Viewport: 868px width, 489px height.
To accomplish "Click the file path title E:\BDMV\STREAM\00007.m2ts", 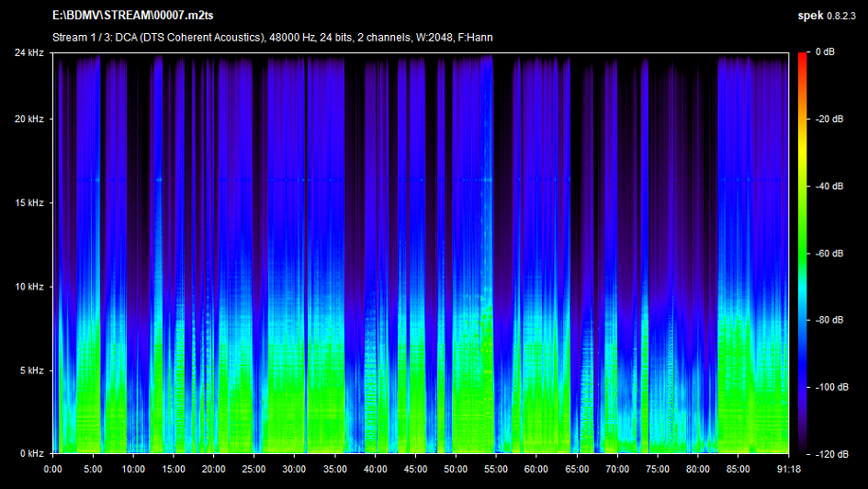I will point(130,17).
